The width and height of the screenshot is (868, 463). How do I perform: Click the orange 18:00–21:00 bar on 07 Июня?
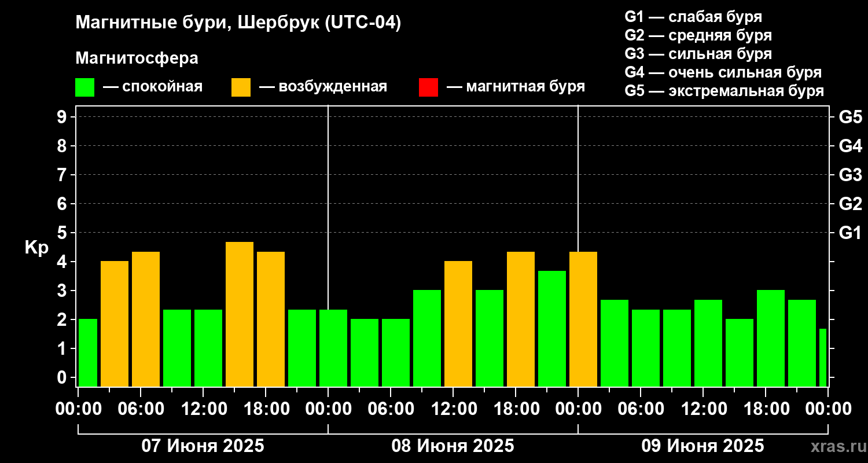pos(271,319)
